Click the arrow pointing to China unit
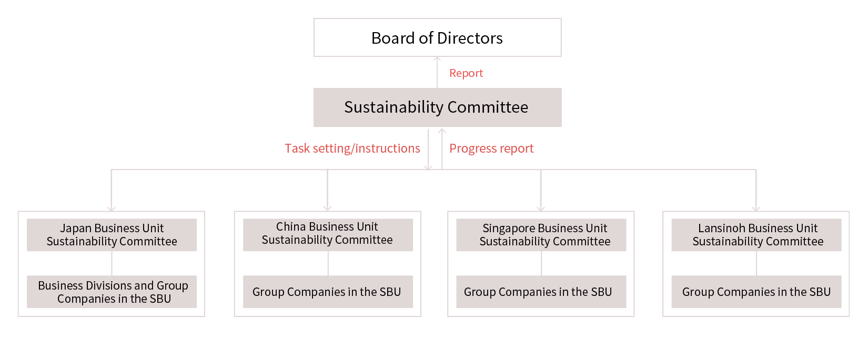The height and width of the screenshot is (337, 868). 328,191
